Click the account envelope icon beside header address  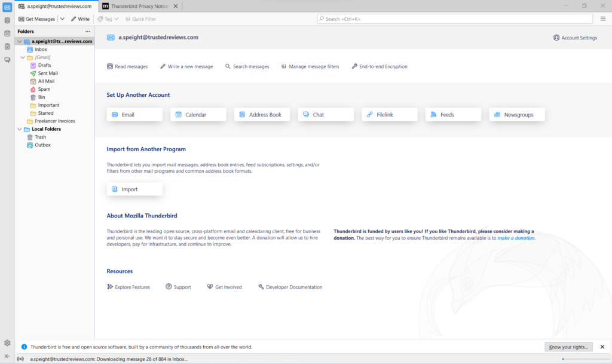[111, 38]
